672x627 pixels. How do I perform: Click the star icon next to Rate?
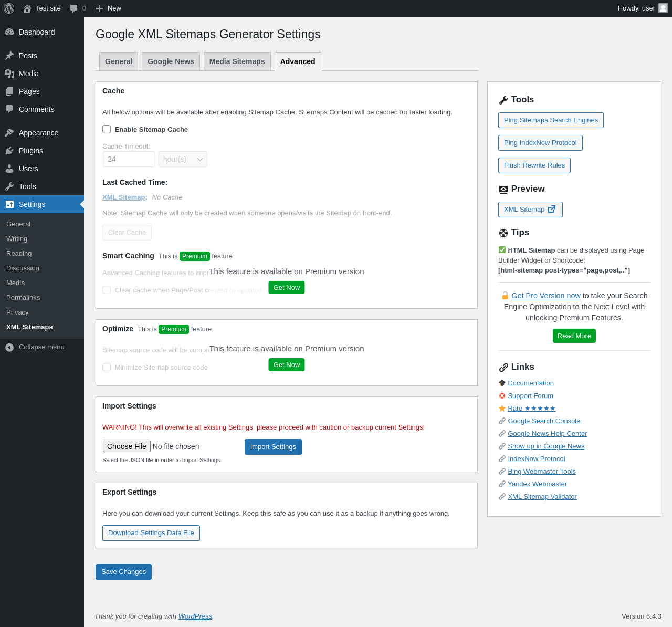tap(502, 409)
